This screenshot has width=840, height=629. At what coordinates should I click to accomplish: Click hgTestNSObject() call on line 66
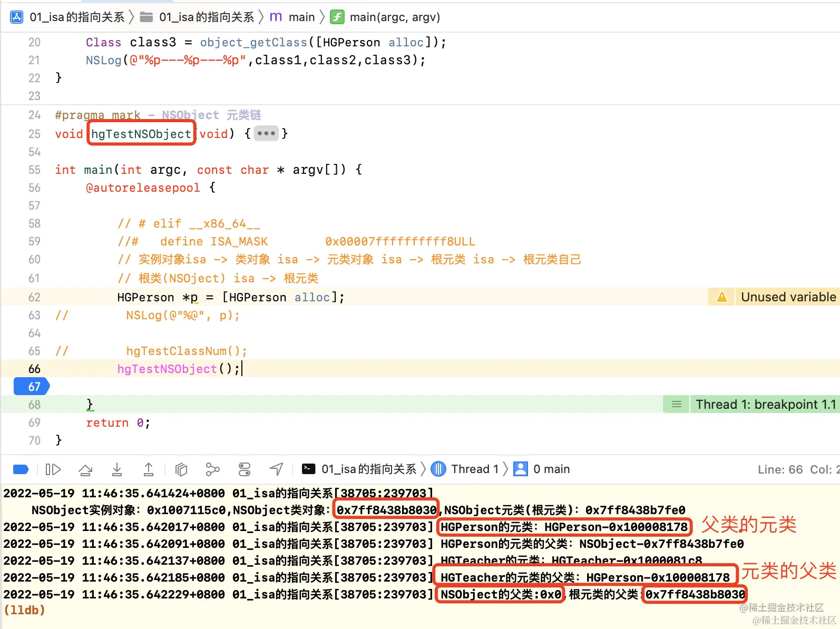click(179, 369)
